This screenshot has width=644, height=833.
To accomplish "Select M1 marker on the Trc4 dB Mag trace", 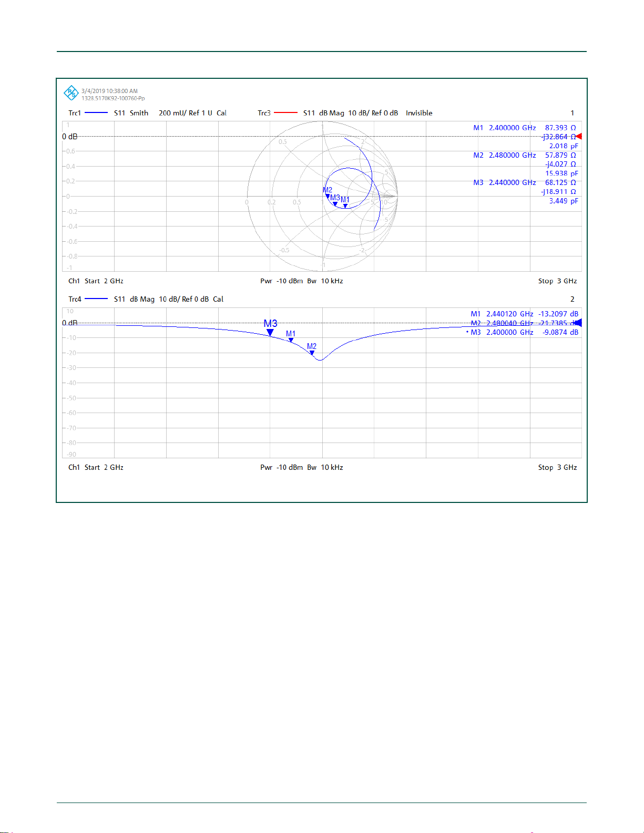I will click(x=291, y=340).
